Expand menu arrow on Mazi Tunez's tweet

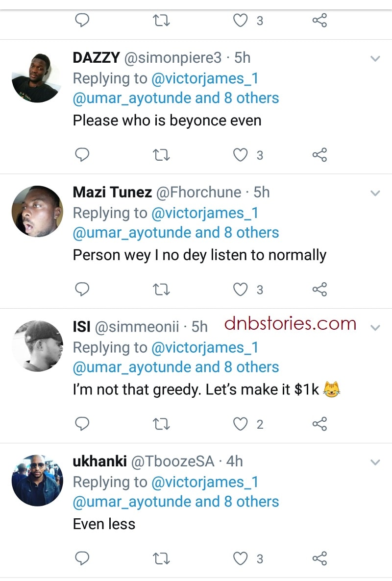pos(375,193)
